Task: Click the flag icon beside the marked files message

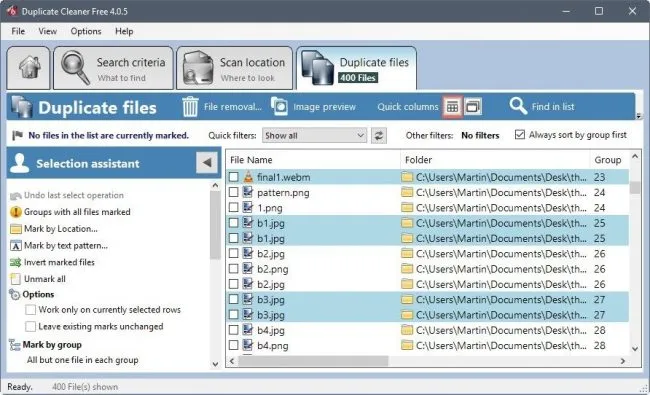Action: coord(17,135)
